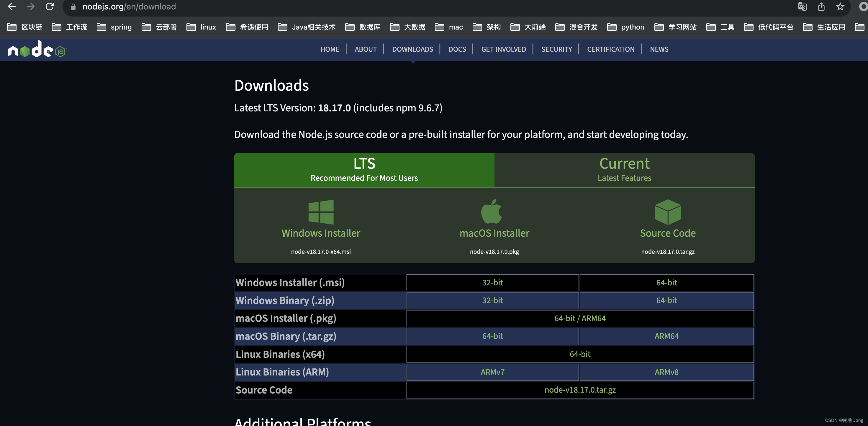Open the Google Translate icon in the address bar
Image resolution: width=868 pixels, height=426 pixels.
802,6
